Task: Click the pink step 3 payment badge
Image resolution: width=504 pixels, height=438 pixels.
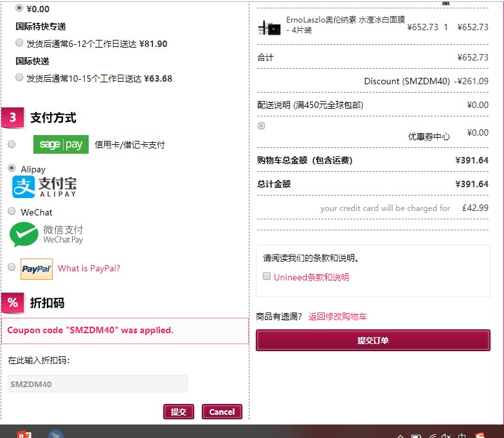Action: coord(13,118)
